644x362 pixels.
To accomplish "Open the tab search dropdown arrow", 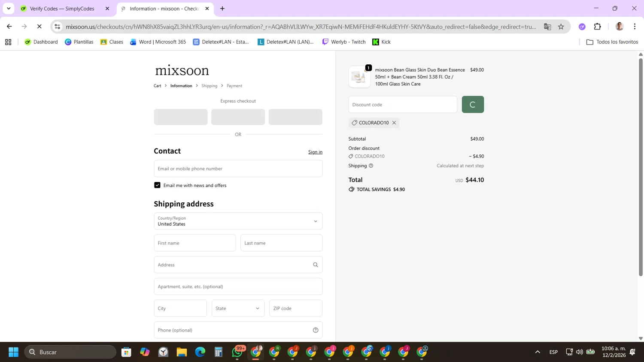I will click(9, 9).
